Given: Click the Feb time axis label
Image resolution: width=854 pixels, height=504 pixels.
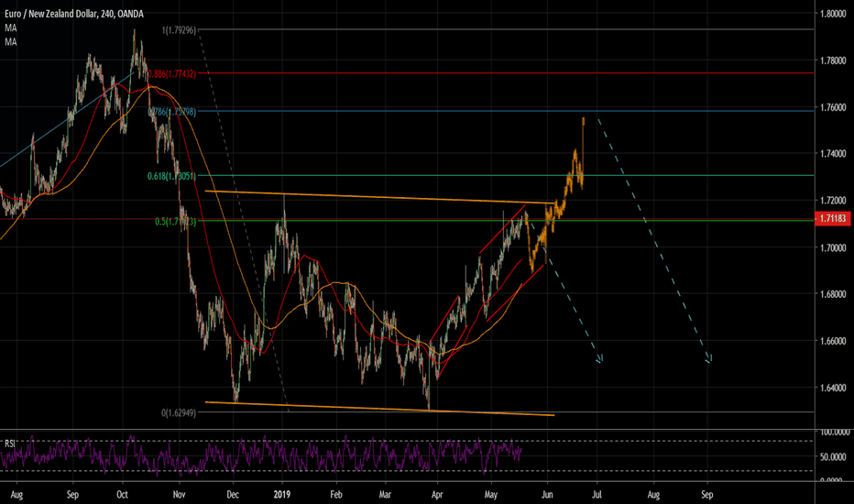Looking at the screenshot, I should [336, 495].
